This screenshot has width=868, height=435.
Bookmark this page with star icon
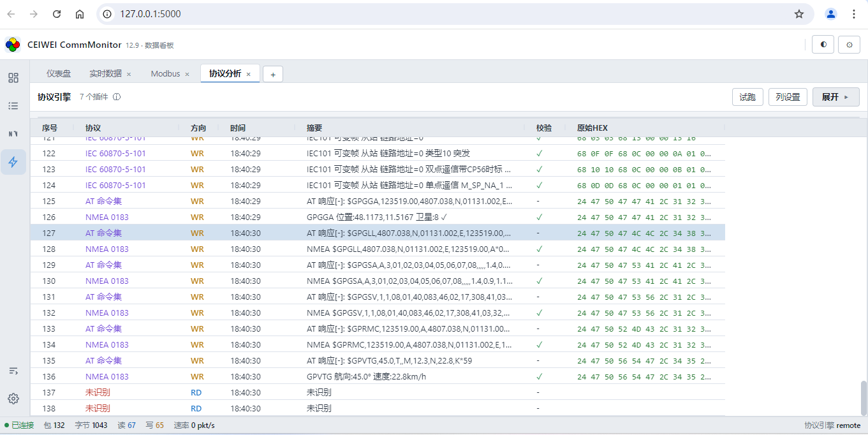click(799, 14)
